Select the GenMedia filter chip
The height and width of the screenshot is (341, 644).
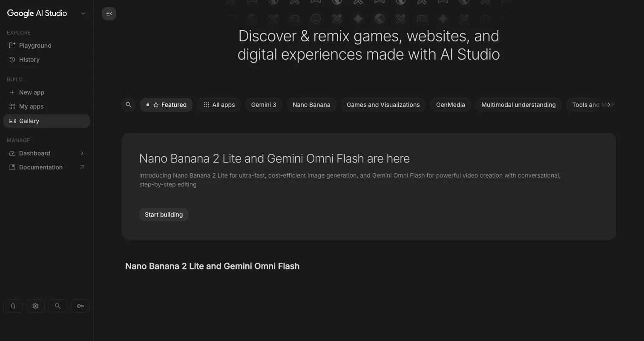[451, 105]
